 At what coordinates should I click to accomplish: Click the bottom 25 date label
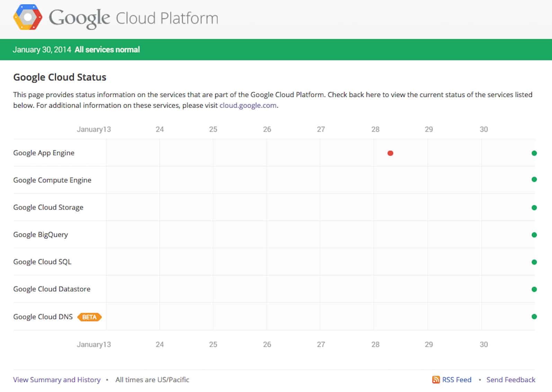pyautogui.click(x=213, y=344)
